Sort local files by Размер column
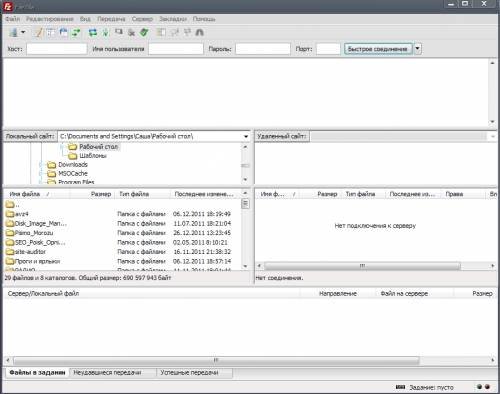 (92, 194)
